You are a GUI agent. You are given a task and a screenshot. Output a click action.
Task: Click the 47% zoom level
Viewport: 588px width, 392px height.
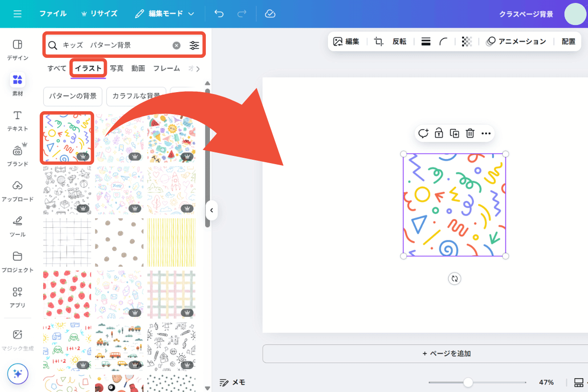click(546, 382)
